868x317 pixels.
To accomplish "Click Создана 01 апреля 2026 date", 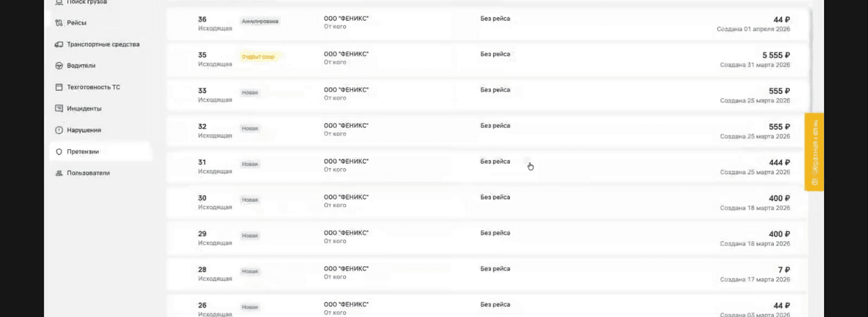I will (753, 29).
